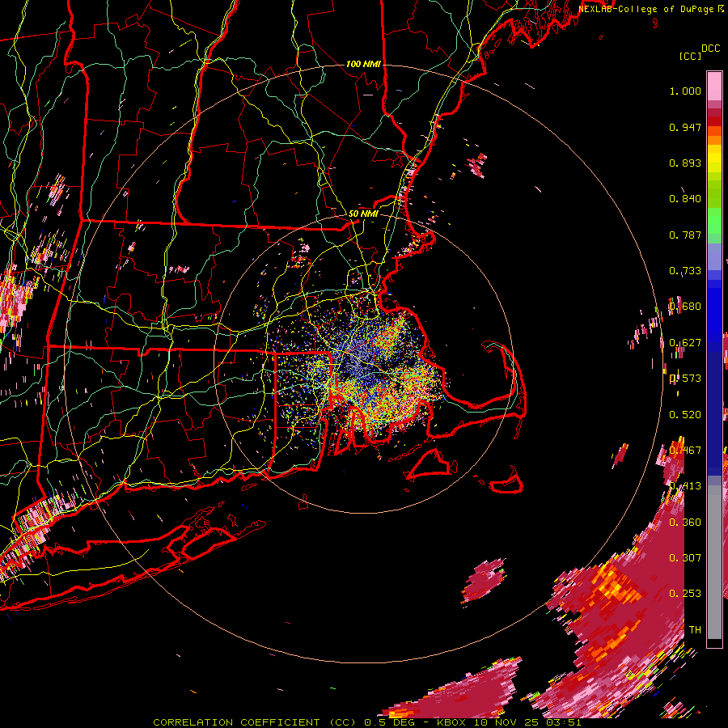Click the 10 NOV 25 03:51 timestamp
This screenshot has width=728, height=728.
527,722
